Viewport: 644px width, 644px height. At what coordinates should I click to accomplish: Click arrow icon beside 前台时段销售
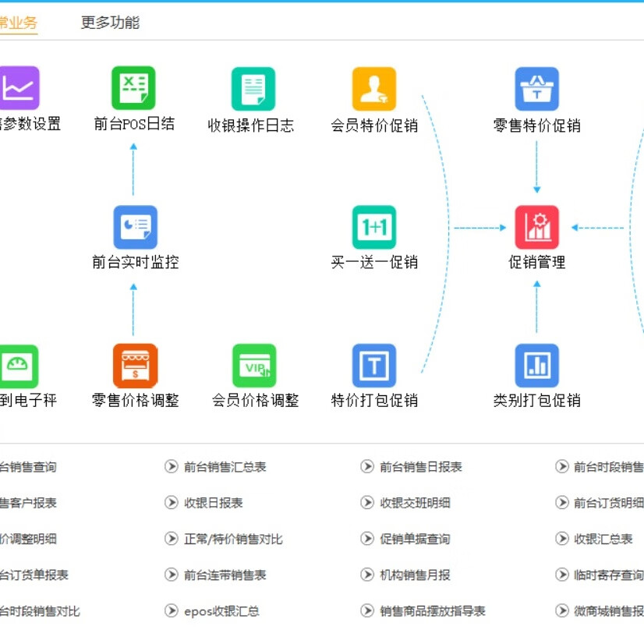(x=562, y=466)
